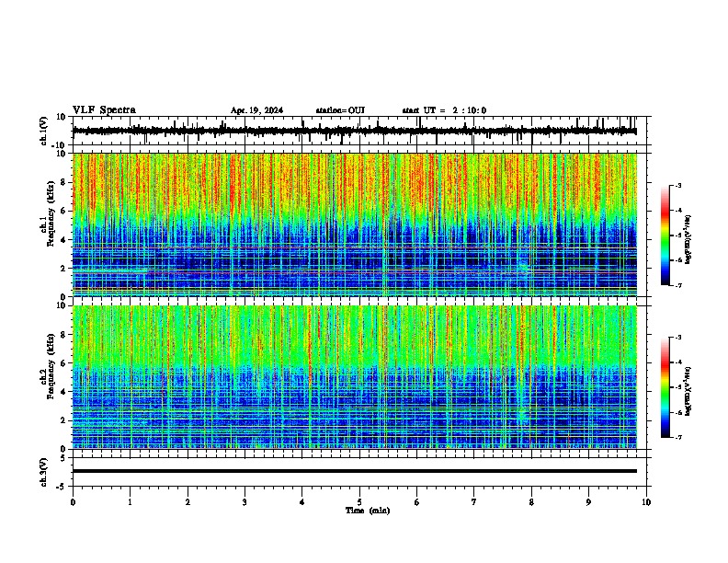This screenshot has width=728, height=563.
Task: Click the log(PSD) title of the ch.1 color scale
Action: 688,240
